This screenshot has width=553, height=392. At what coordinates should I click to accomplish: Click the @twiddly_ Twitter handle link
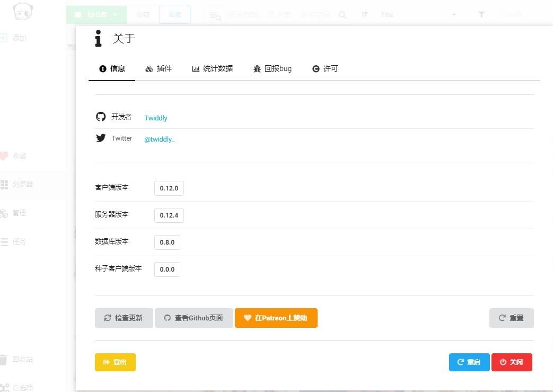pyautogui.click(x=160, y=140)
